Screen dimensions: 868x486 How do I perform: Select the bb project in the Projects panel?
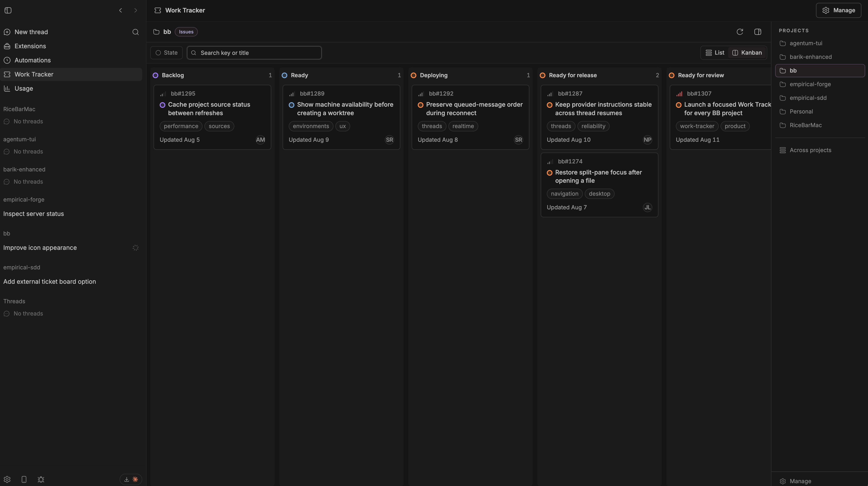[820, 71]
